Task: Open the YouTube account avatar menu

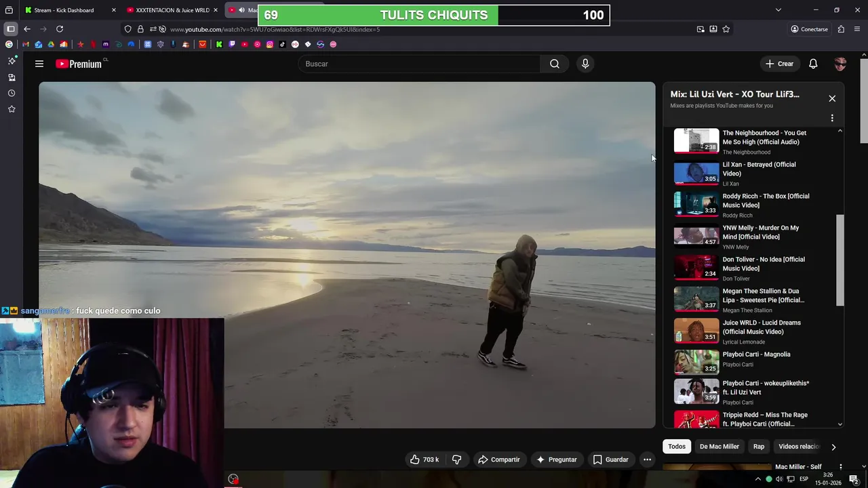Action: click(x=840, y=64)
